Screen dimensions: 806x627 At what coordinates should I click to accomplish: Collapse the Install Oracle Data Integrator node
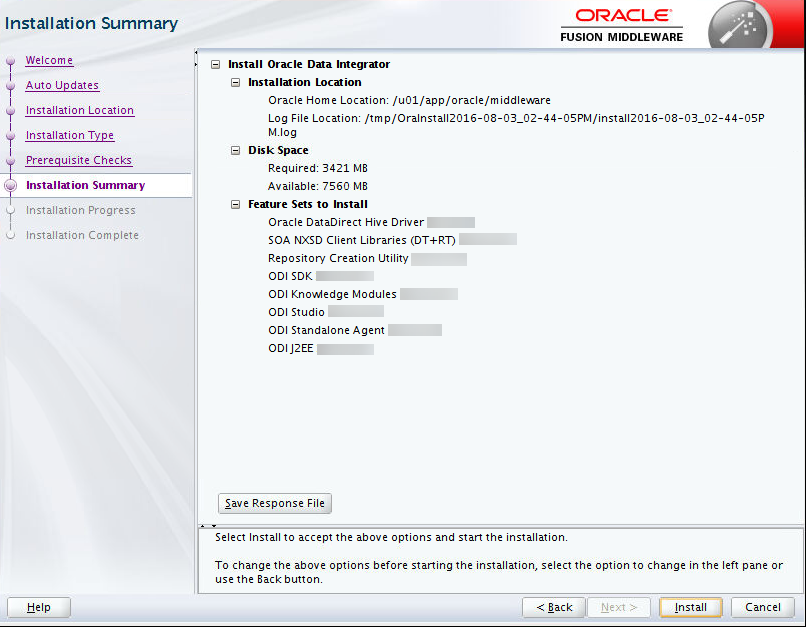[x=215, y=63]
